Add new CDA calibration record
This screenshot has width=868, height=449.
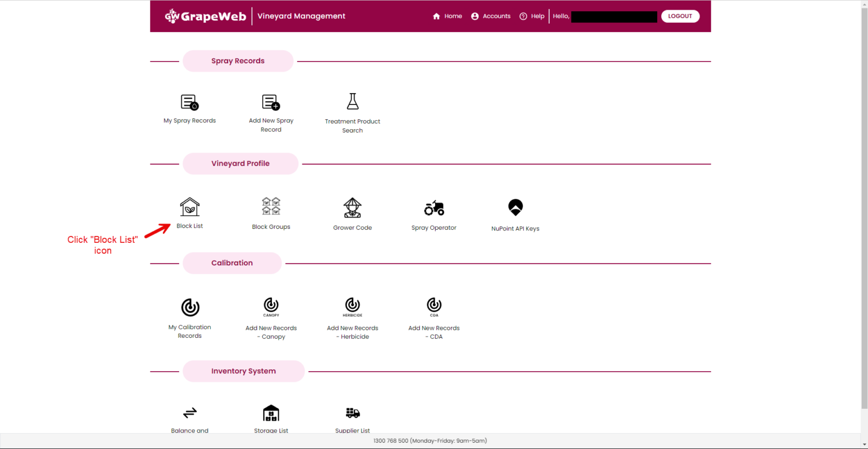(x=434, y=307)
